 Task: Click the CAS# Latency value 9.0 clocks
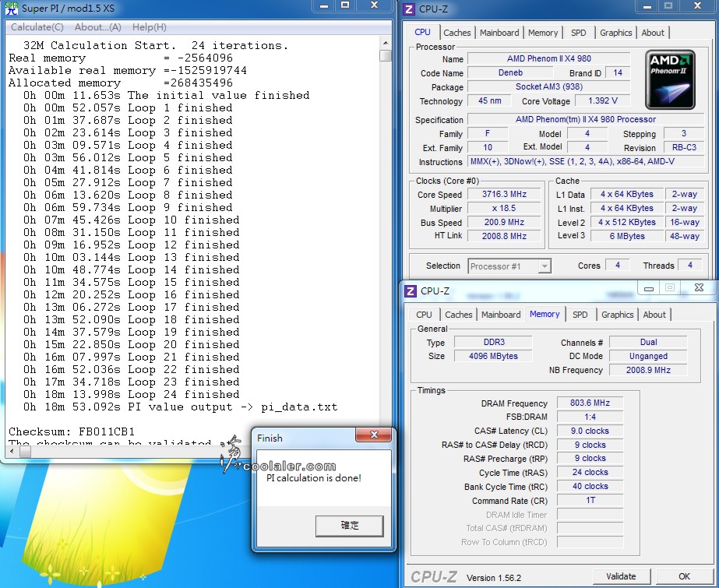(590, 431)
